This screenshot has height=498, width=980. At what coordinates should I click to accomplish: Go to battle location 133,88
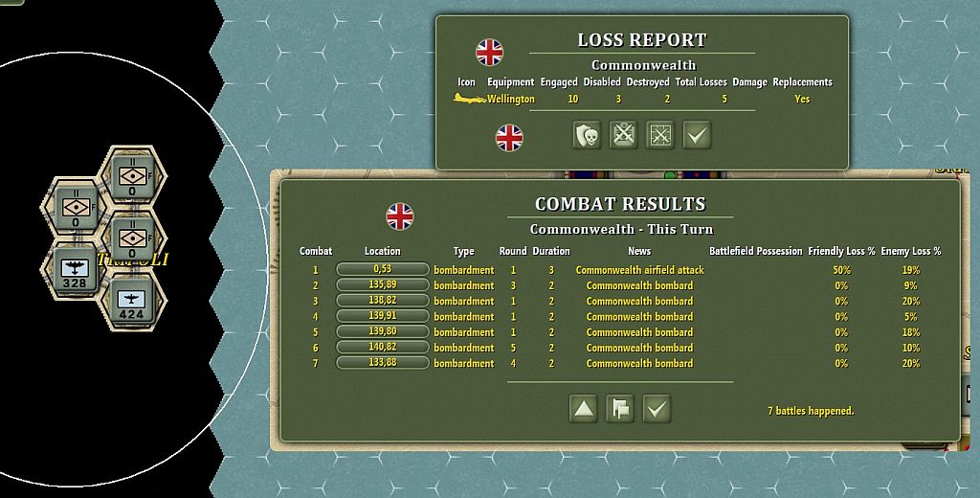[x=383, y=363]
